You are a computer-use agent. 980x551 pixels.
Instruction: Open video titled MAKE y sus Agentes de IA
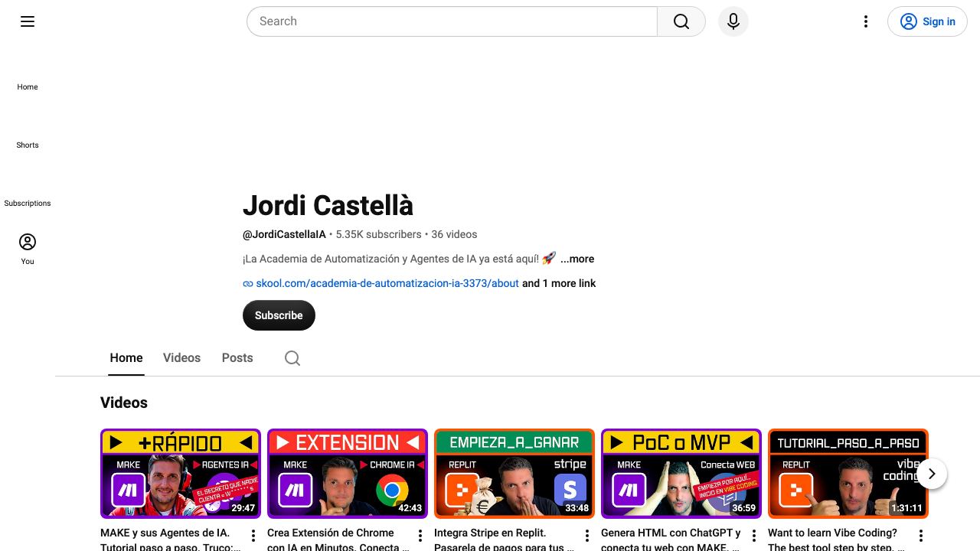171,540
